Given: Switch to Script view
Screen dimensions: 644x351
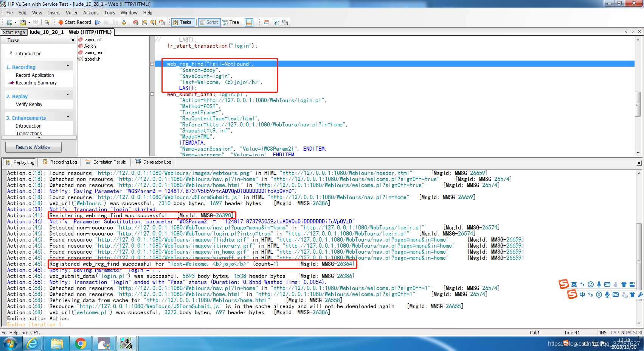Looking at the screenshot, I should [209, 22].
